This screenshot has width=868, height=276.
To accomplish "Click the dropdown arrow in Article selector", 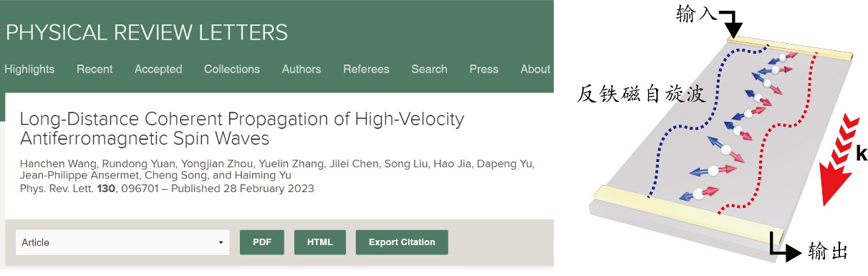I will 221,243.
